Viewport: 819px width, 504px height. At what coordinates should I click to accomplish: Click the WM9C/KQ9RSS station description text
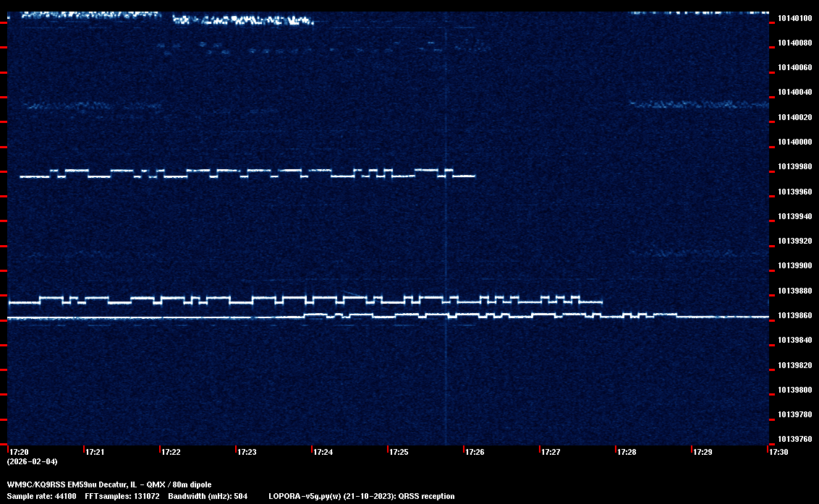[109, 484]
